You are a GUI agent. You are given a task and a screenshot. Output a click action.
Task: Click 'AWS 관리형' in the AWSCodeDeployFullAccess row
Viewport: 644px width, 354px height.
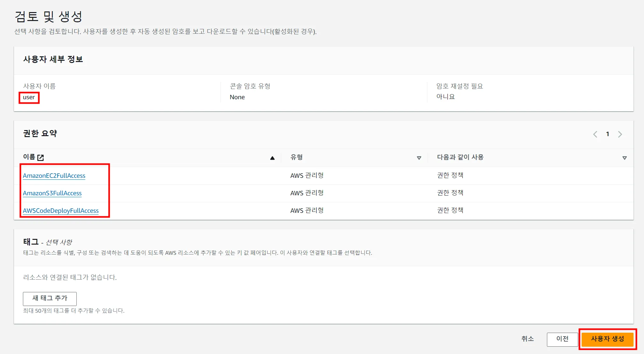pyautogui.click(x=307, y=211)
